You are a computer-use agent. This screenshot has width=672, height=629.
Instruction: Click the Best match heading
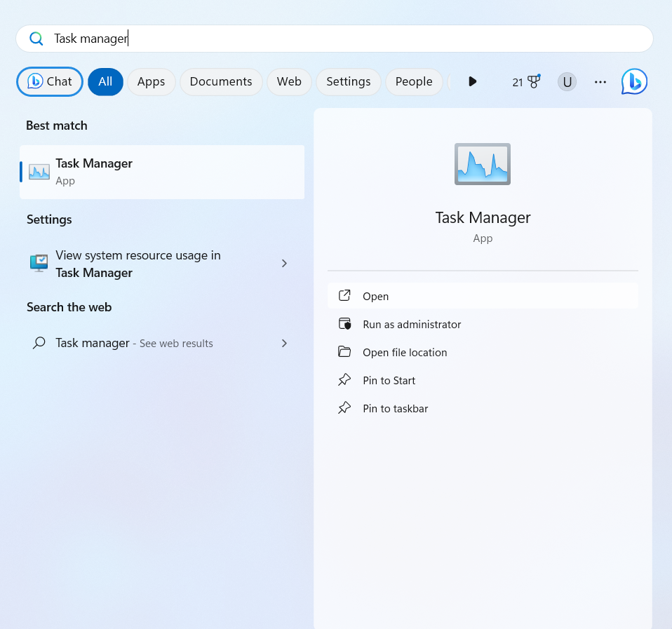(57, 126)
